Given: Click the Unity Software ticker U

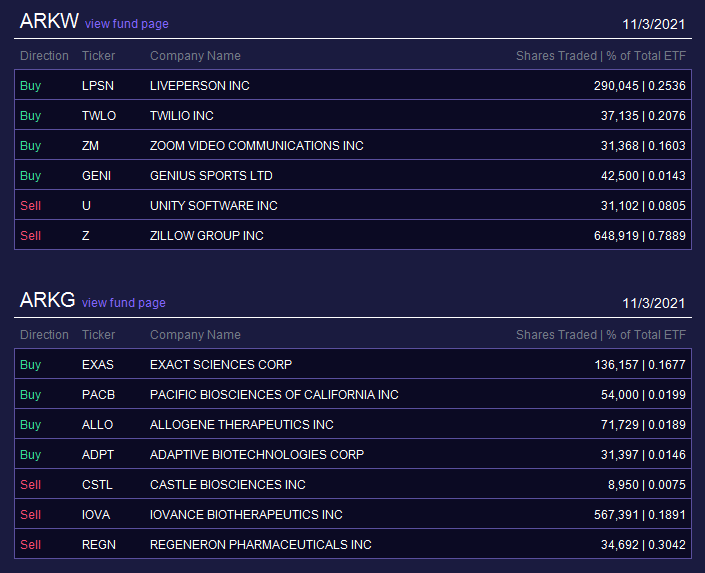Looking at the screenshot, I should [x=86, y=206].
